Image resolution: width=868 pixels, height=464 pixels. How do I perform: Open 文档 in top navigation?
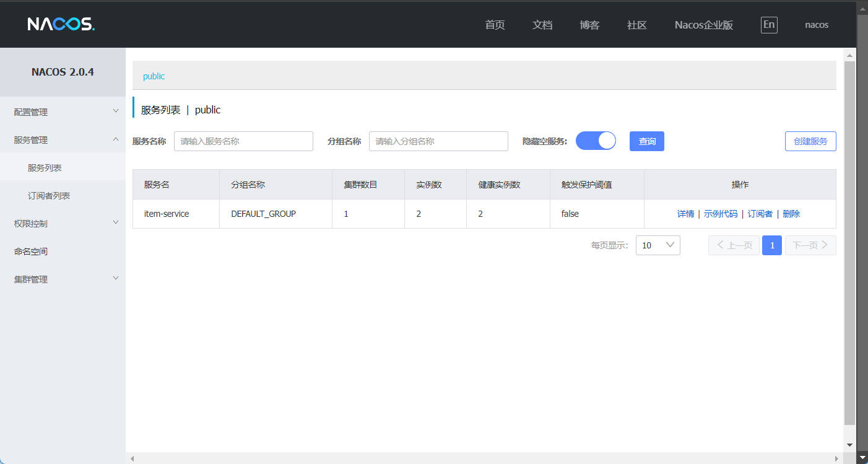[542, 25]
